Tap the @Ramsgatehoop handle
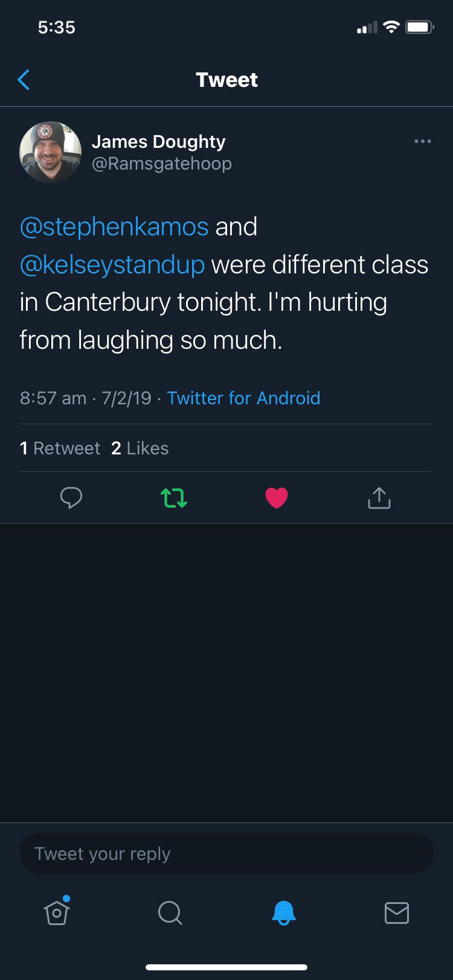This screenshot has width=453, height=980. pos(161,164)
